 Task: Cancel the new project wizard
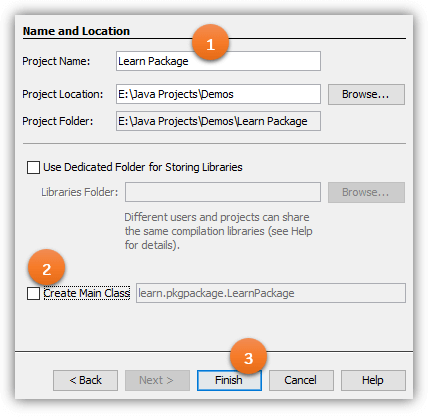point(301,380)
